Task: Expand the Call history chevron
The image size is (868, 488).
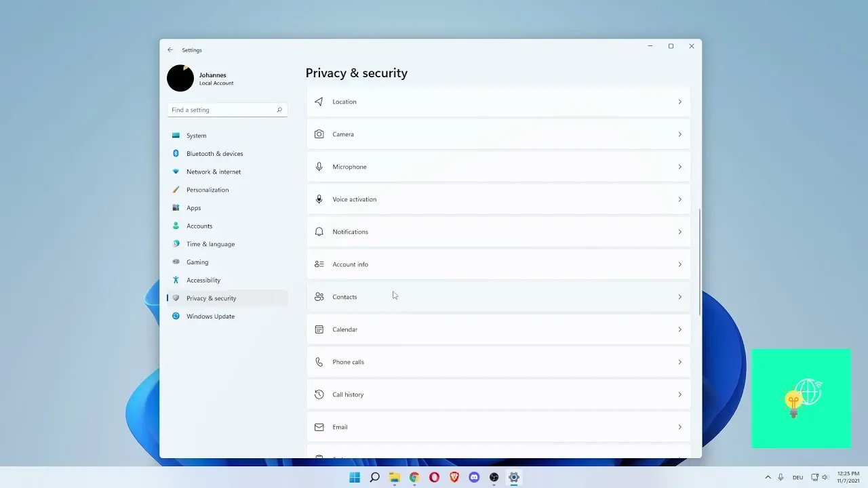Action: coord(679,394)
